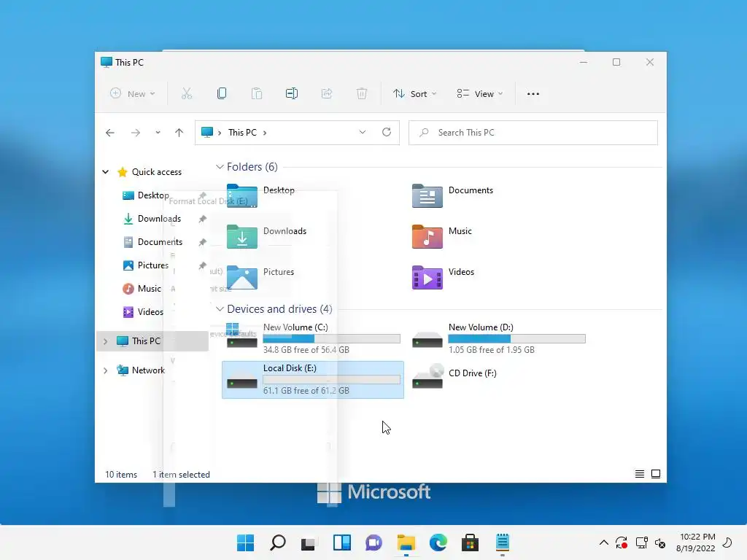Open Pictures in Quick access

152,265
